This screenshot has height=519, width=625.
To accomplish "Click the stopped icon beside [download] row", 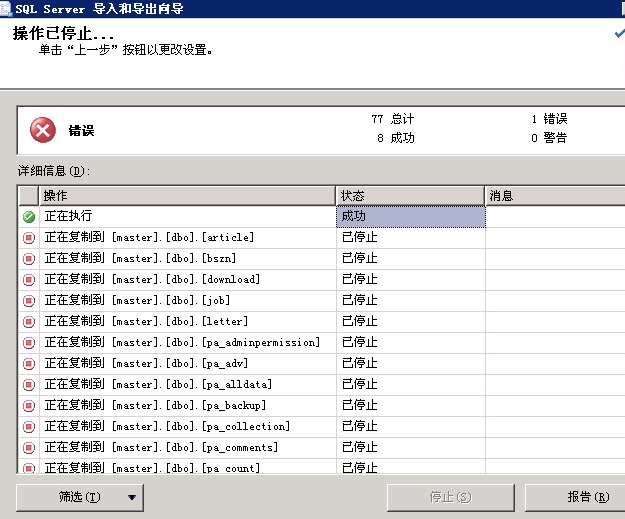I will pos(29,280).
